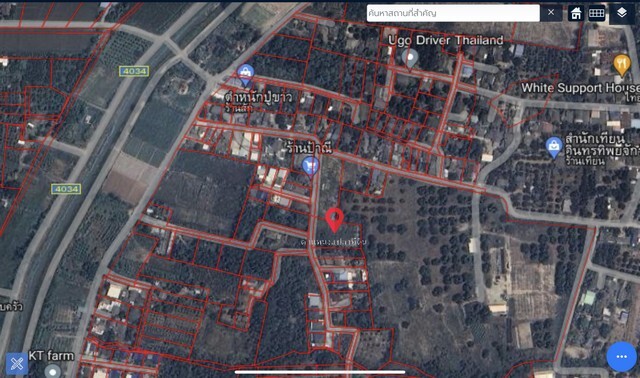Select the KT farm gray pin
Screen dimensions: 640x378
(52, 371)
